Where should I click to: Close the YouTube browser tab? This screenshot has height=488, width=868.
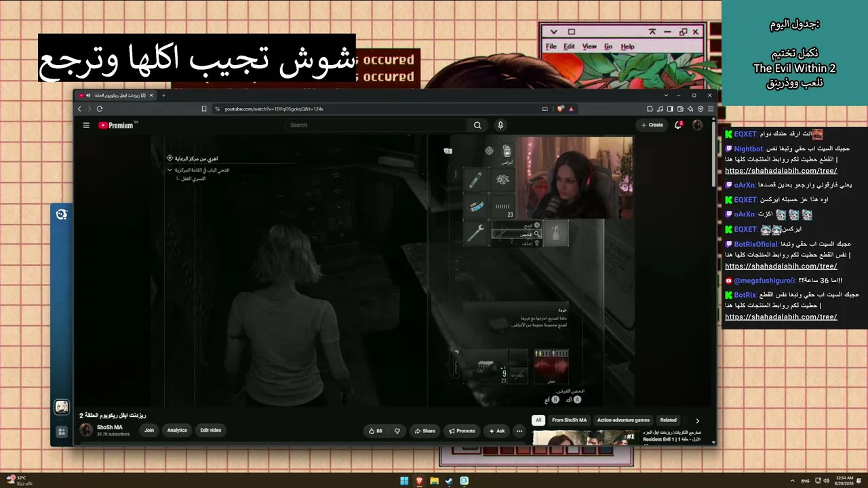tap(151, 96)
